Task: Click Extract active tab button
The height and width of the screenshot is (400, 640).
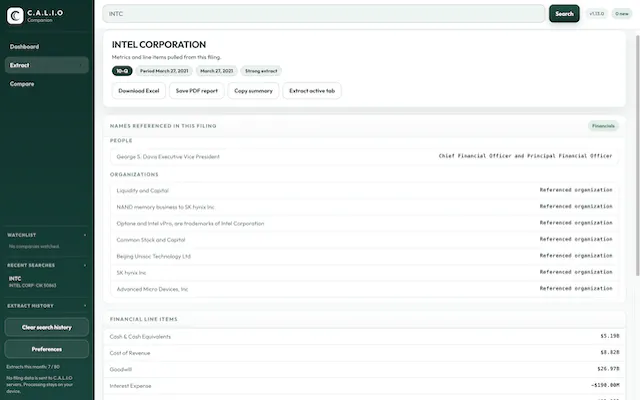Action: tap(312, 91)
